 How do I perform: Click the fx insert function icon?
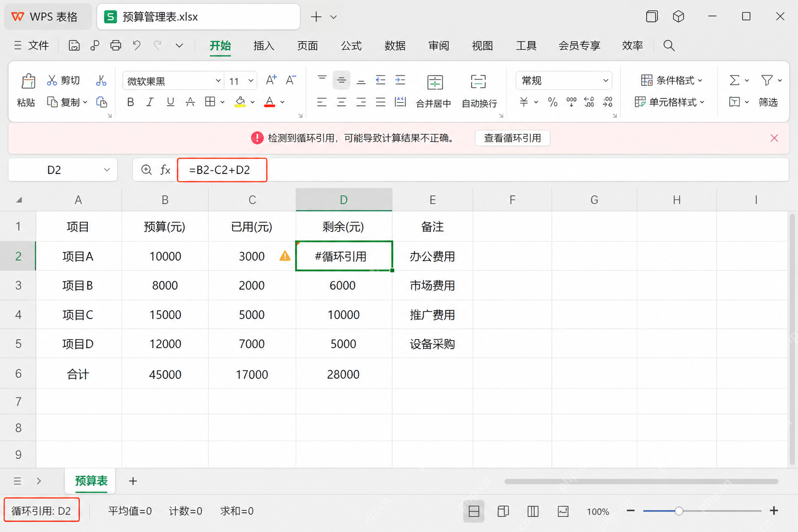point(165,170)
